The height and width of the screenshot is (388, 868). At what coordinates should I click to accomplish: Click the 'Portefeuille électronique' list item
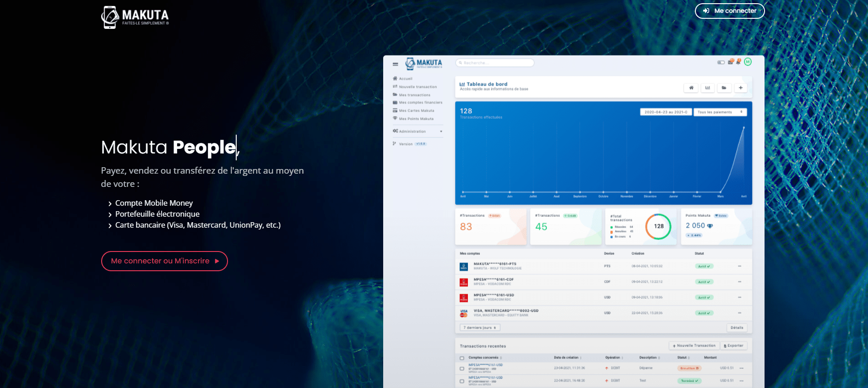(x=157, y=214)
